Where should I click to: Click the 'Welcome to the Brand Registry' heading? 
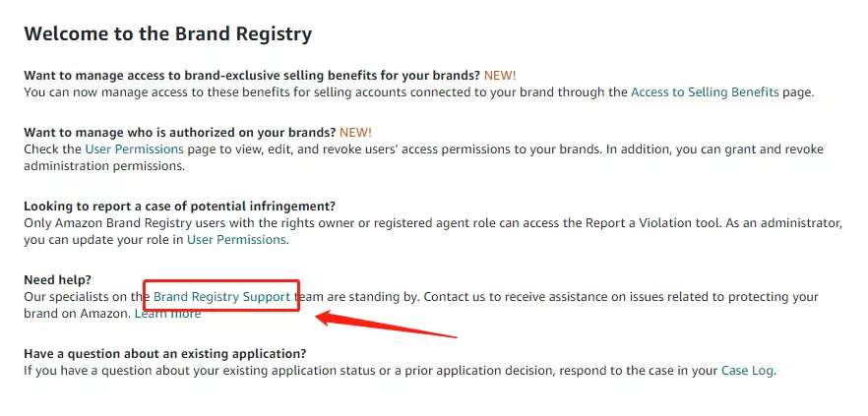(x=167, y=33)
